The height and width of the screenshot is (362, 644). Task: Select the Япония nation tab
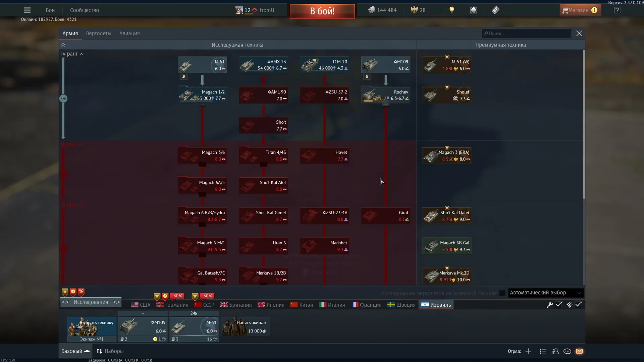(271, 305)
